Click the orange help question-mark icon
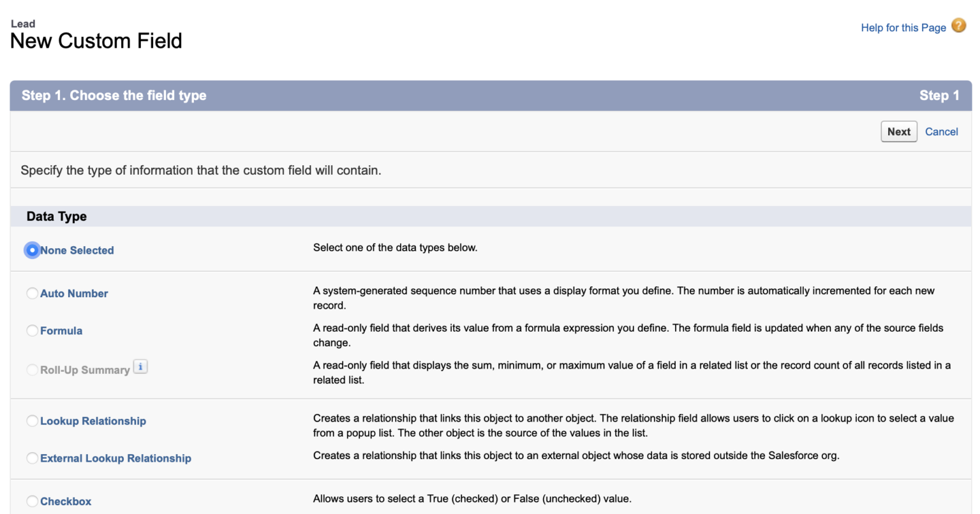Image resolution: width=980 pixels, height=514 pixels. (x=958, y=26)
